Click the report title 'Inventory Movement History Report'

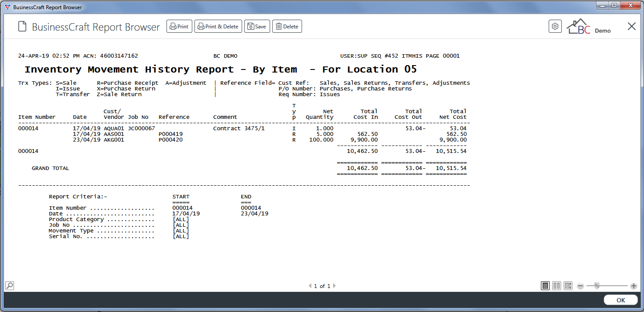click(x=129, y=69)
